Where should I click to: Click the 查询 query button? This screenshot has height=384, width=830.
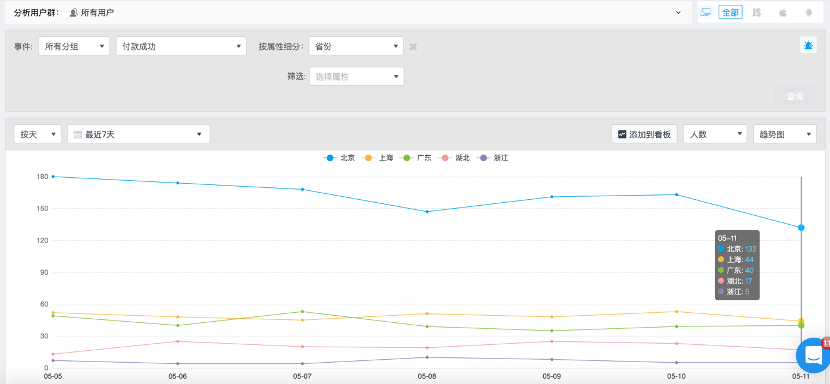click(x=795, y=96)
